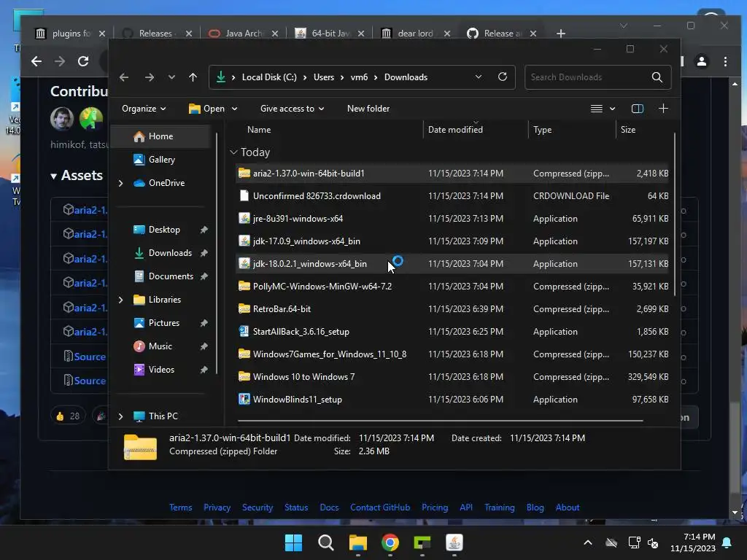Expand view options dropdown arrow
This screenshot has height=560, width=747.
click(x=612, y=109)
